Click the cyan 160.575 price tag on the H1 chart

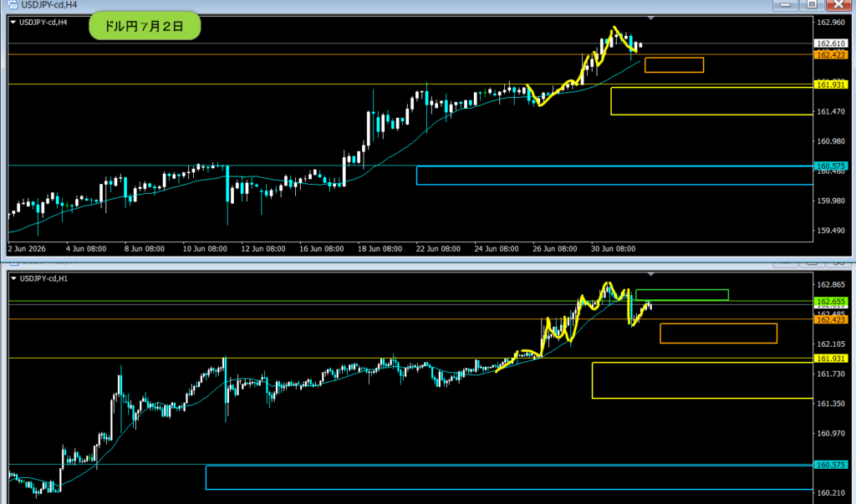(x=831, y=465)
